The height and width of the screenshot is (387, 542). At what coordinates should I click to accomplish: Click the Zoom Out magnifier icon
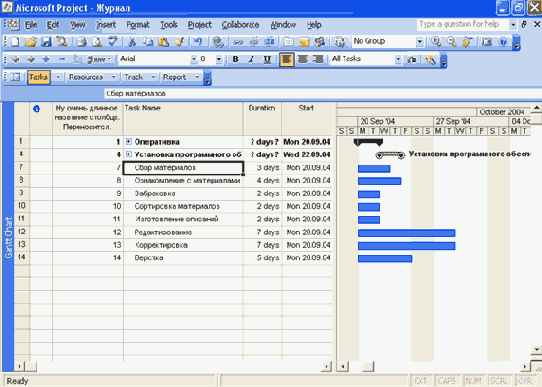coord(451,42)
